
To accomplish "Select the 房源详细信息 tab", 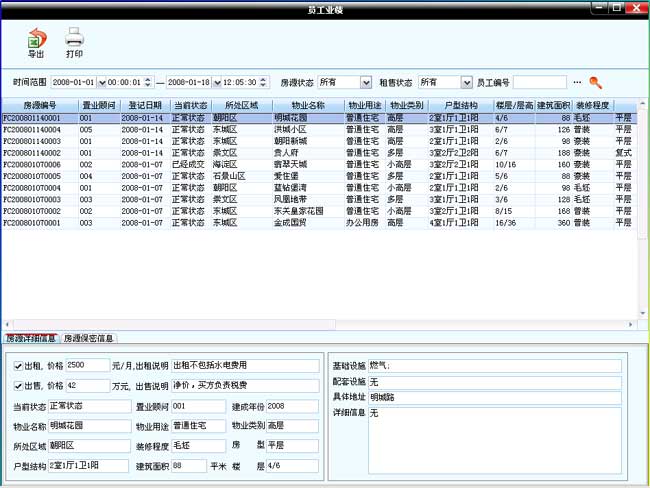I will (31, 339).
